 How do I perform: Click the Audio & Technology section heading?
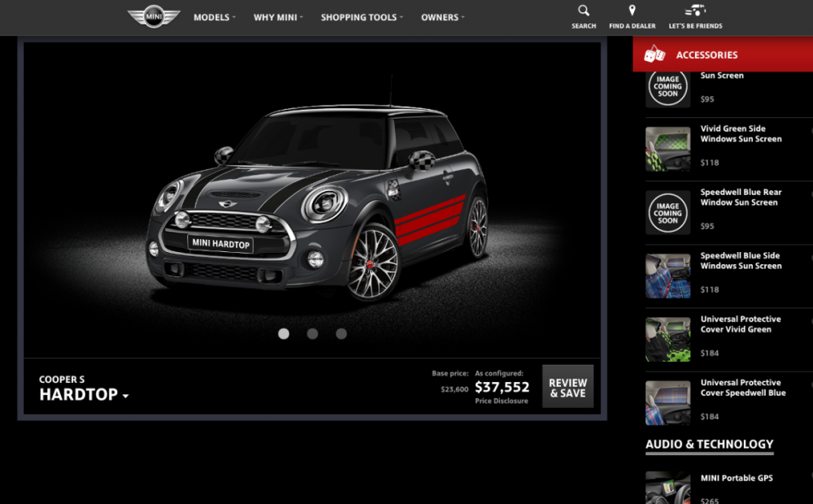pos(709,445)
